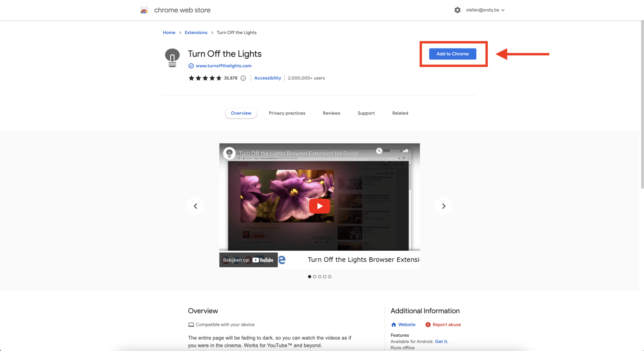Go to the Home breadcrumb
This screenshot has height=351, width=644.
(169, 32)
